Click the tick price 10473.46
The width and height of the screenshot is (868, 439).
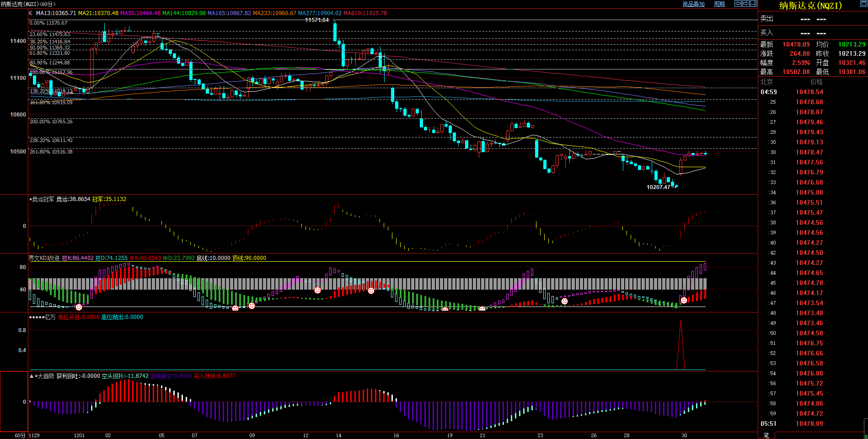pos(809,323)
